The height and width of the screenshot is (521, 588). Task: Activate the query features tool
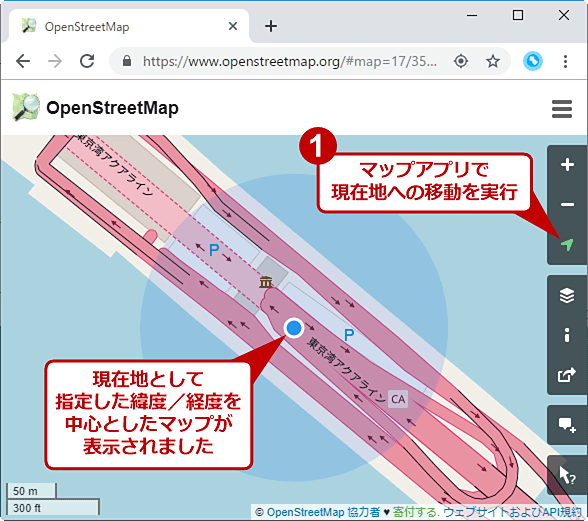pyautogui.click(x=567, y=475)
